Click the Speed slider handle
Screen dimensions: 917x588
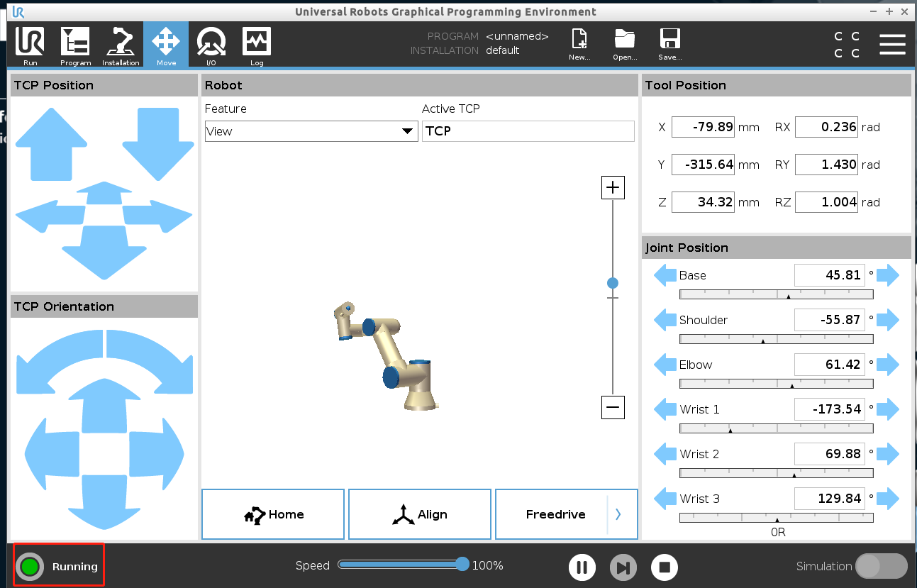[462, 565]
